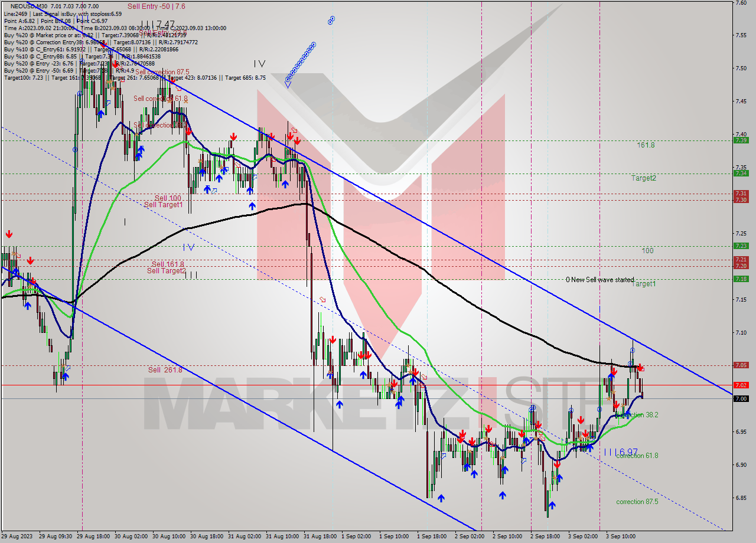Click the 'Sell 161.8' level label
Viewport: 756px width, 543px height.
pos(168,264)
